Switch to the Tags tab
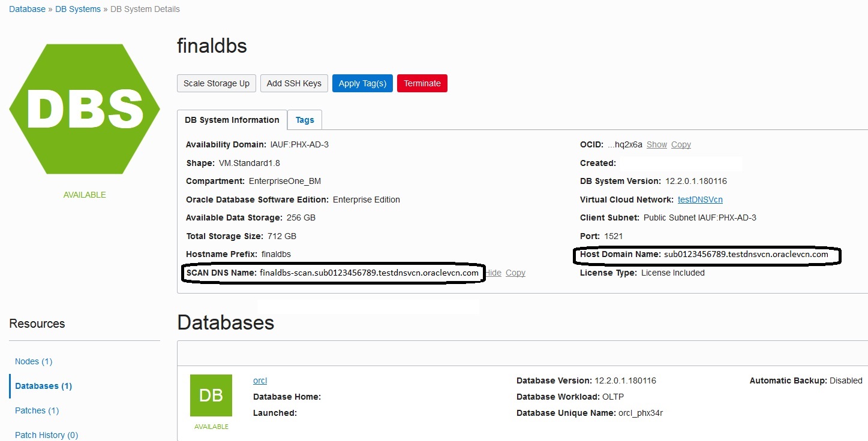Image resolution: width=868 pixels, height=441 pixels. click(304, 120)
